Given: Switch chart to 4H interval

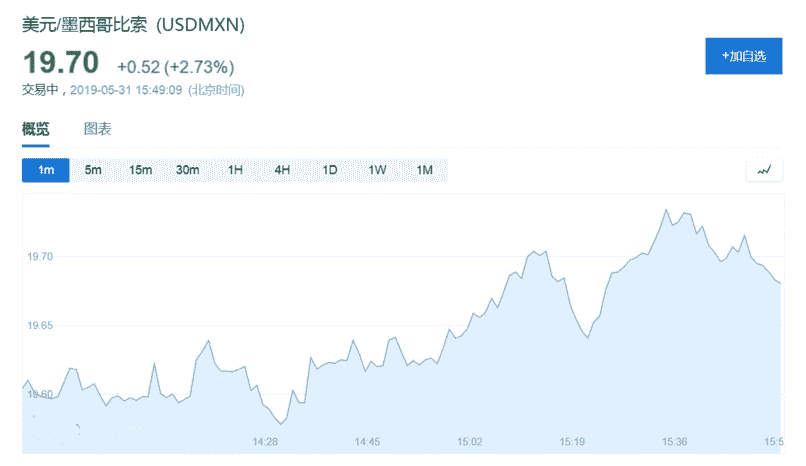Looking at the screenshot, I should [x=282, y=170].
